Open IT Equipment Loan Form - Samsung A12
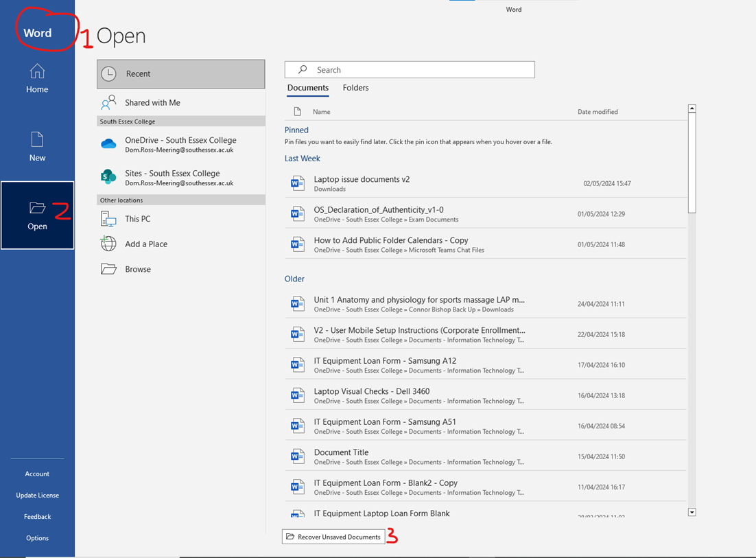This screenshot has width=756, height=558. click(x=486, y=364)
